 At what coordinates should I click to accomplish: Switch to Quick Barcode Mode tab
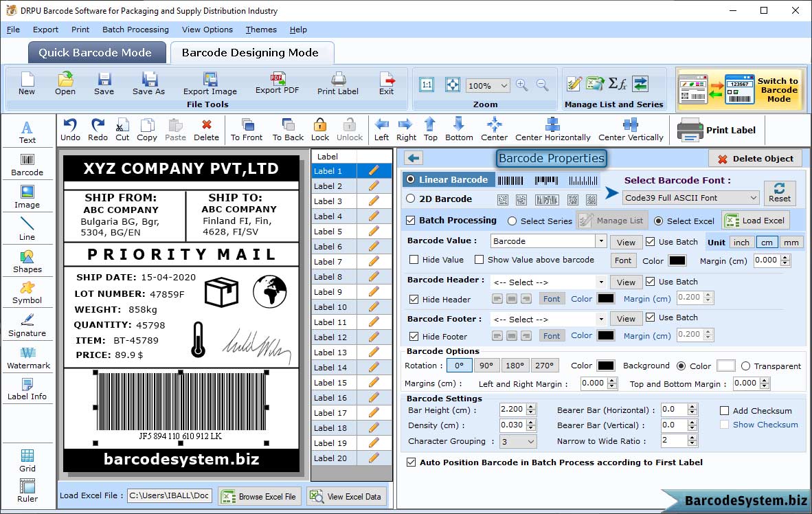click(x=96, y=53)
